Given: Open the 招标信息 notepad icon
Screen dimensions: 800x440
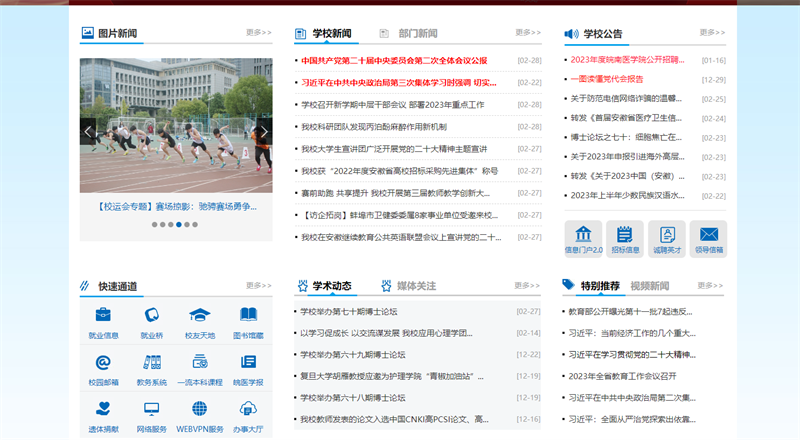Looking at the screenshot, I should (625, 234).
